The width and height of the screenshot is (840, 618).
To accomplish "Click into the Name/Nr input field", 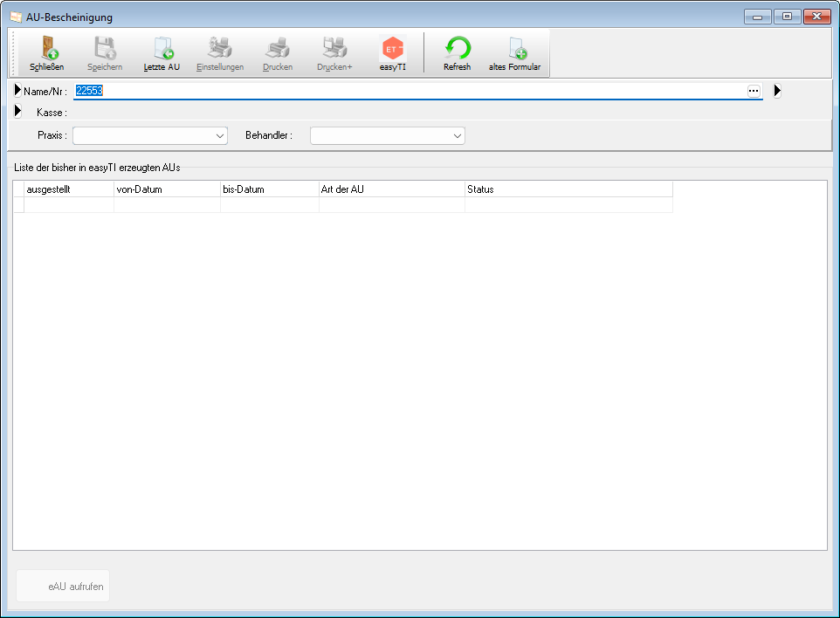I will click(x=410, y=91).
